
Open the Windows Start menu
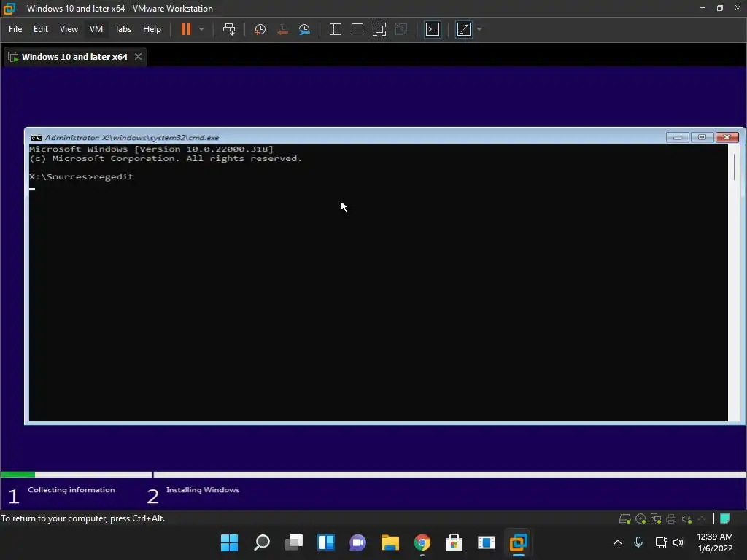(x=229, y=542)
